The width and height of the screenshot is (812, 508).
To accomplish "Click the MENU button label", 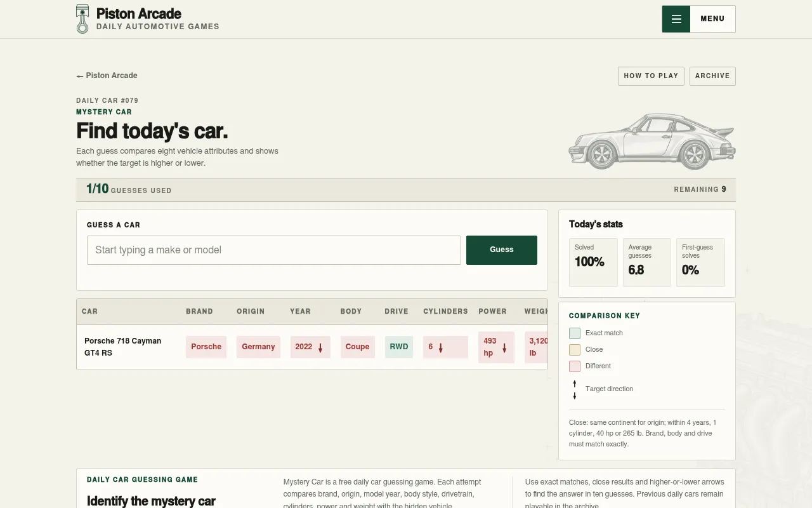I will [x=712, y=19].
